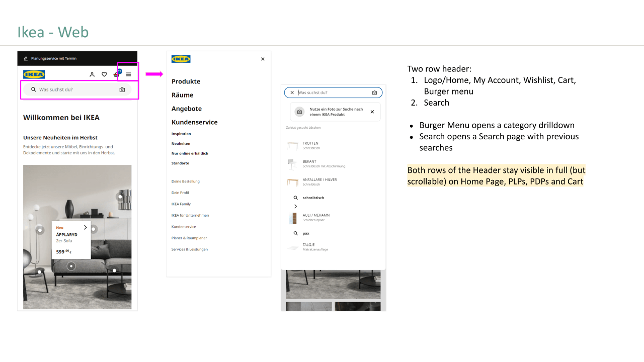Close the category drilldown menu

pos(263,59)
